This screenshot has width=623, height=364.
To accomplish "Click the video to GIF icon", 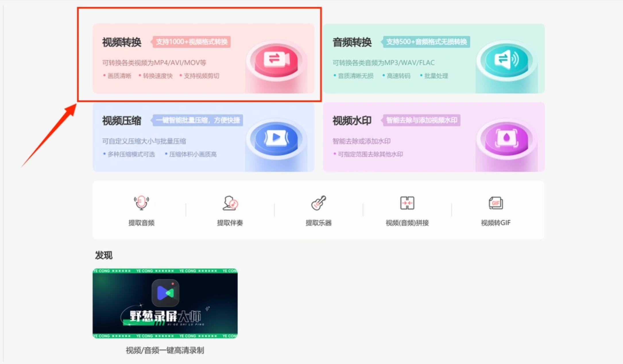I will tap(496, 203).
